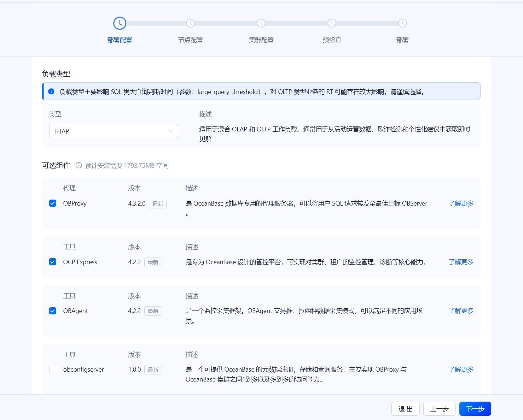
Task: Click the 部署配置 step clock icon
Action: pyautogui.click(x=120, y=23)
